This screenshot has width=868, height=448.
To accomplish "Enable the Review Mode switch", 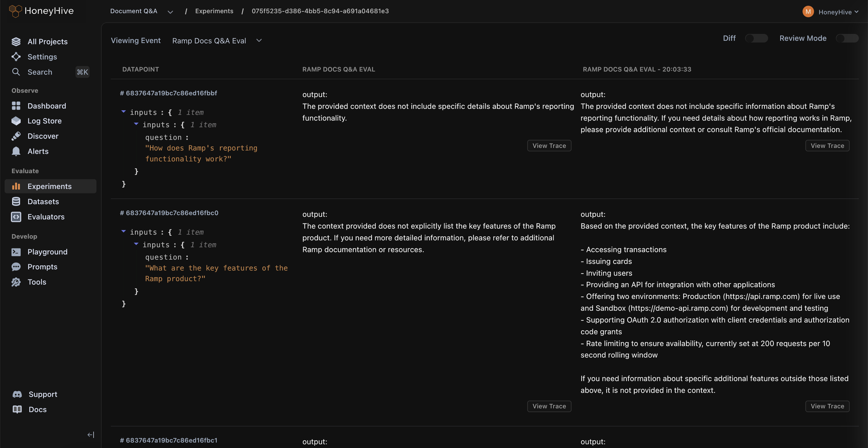I will pyautogui.click(x=847, y=38).
